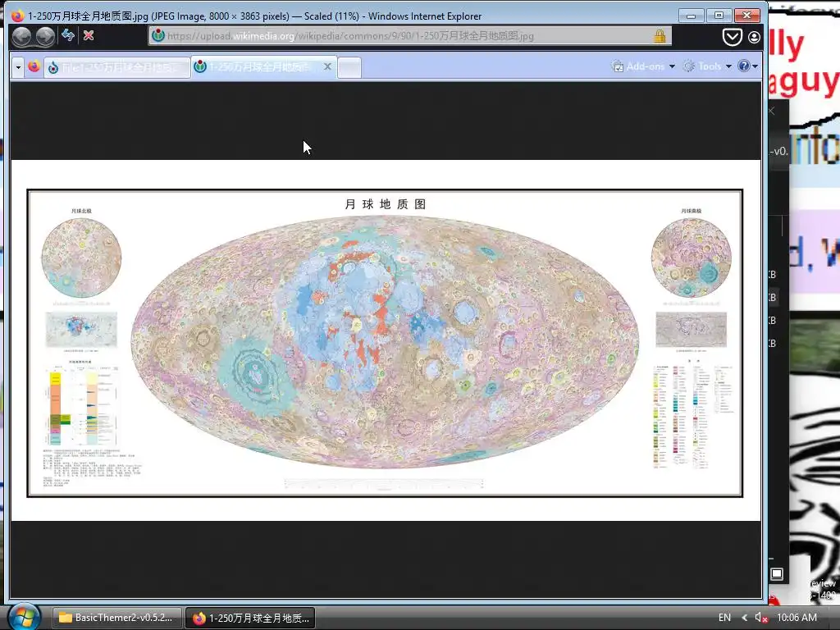Image resolution: width=840 pixels, height=630 pixels.
Task: Close the active image tab
Action: point(327,66)
